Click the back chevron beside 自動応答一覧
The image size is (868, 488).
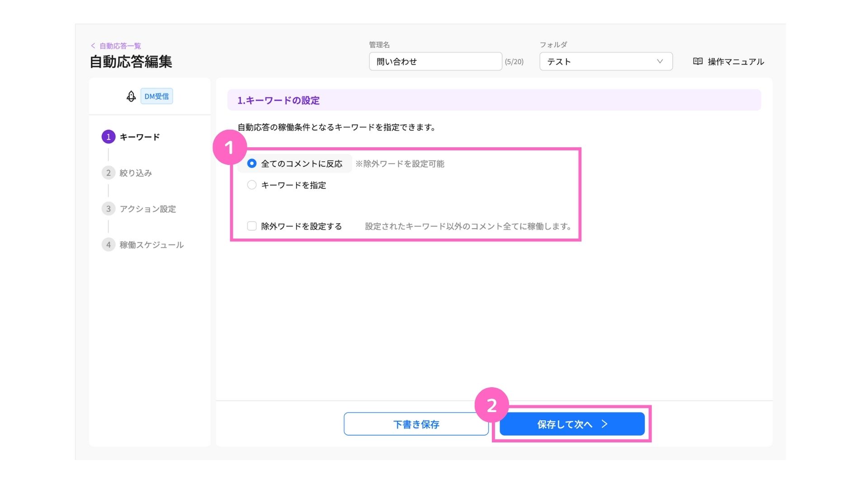[x=93, y=46]
